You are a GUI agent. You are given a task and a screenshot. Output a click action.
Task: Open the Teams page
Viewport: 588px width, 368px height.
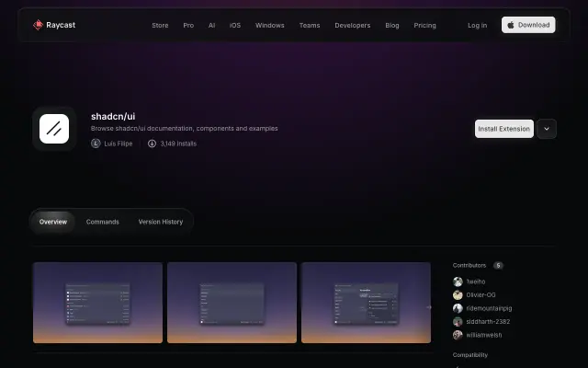tap(310, 26)
